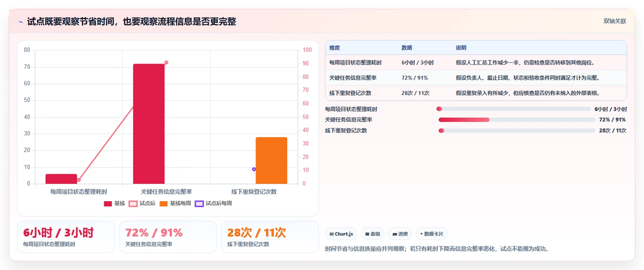This screenshot has height=270, width=644.
Task: Click the 数据 column header
Action: pyautogui.click(x=407, y=48)
